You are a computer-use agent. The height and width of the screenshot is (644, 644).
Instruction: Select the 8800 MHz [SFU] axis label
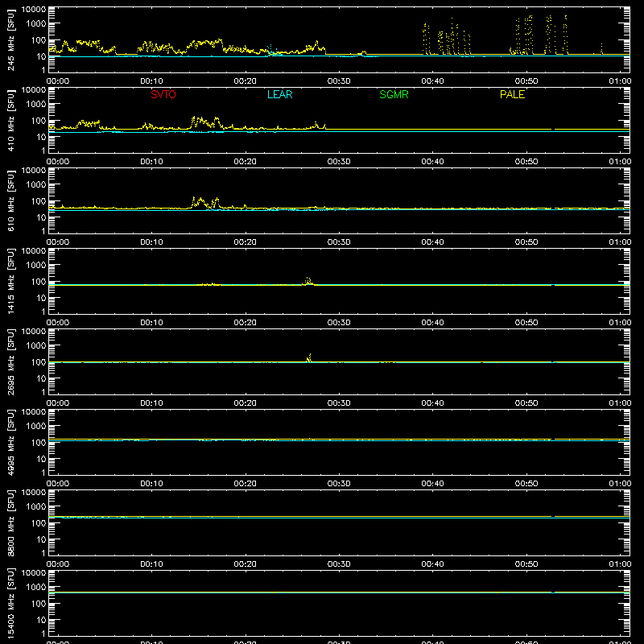[10, 522]
